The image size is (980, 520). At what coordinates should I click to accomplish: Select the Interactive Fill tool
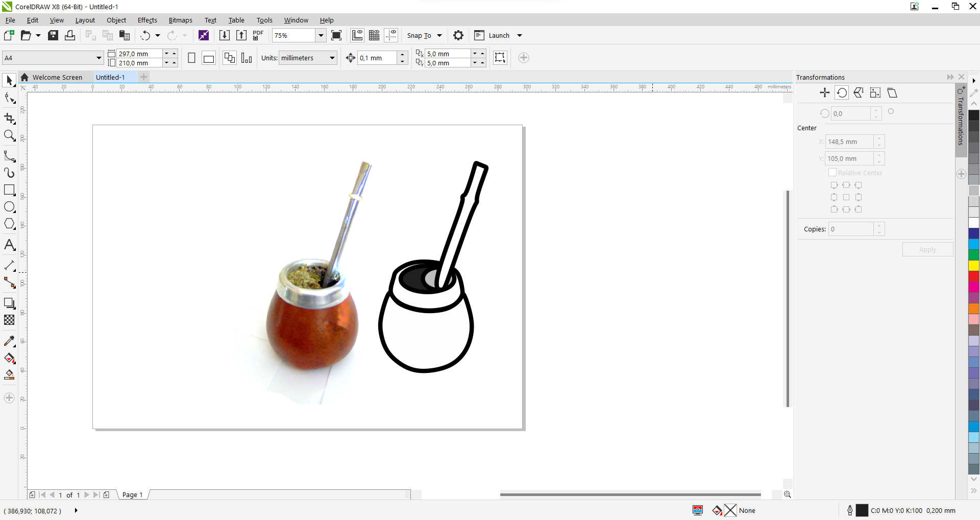click(x=9, y=358)
